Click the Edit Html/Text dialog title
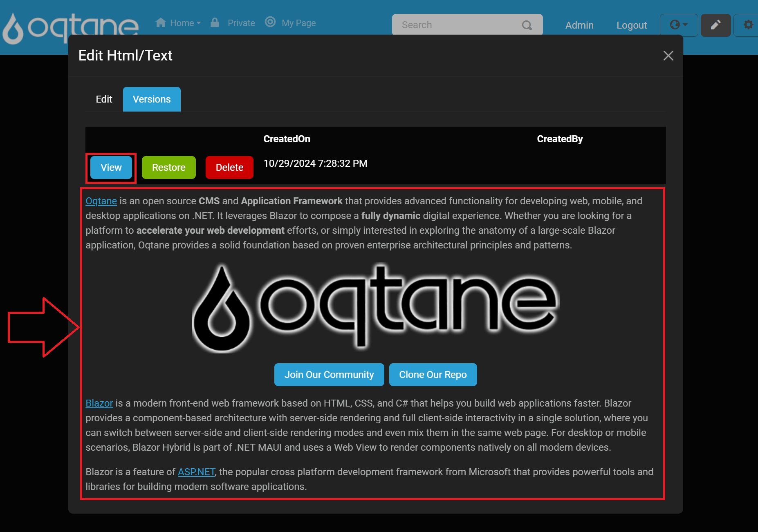Screen dimensions: 758x532 pyautogui.click(x=125, y=56)
